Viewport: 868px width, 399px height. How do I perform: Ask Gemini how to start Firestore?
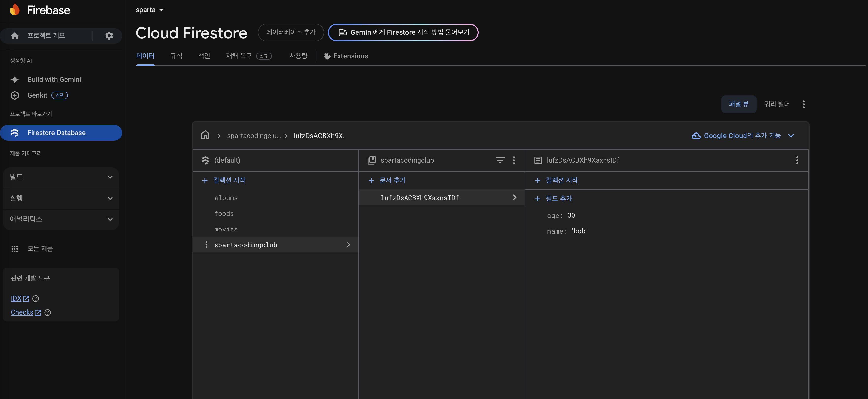click(x=403, y=32)
